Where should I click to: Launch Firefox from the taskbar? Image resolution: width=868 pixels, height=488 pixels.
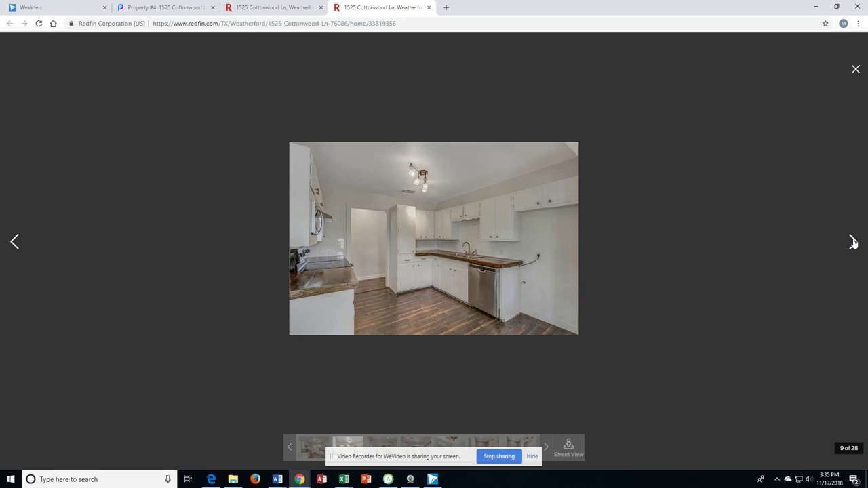tap(255, 479)
